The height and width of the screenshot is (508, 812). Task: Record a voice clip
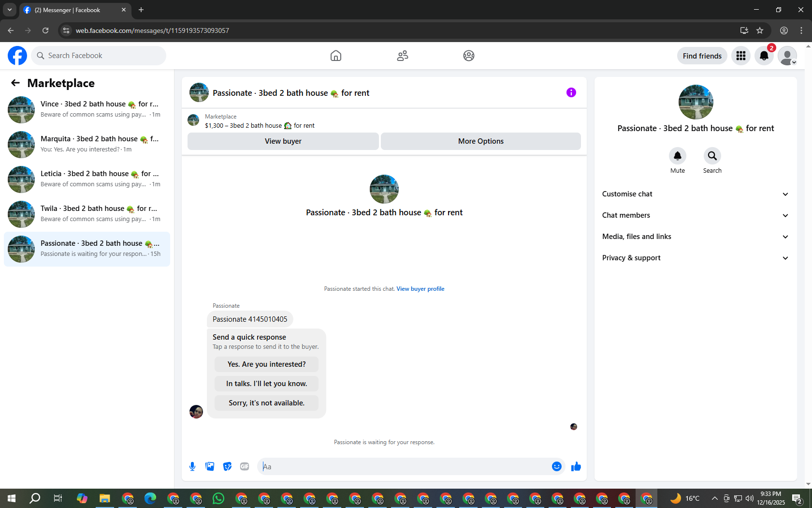coord(192,466)
